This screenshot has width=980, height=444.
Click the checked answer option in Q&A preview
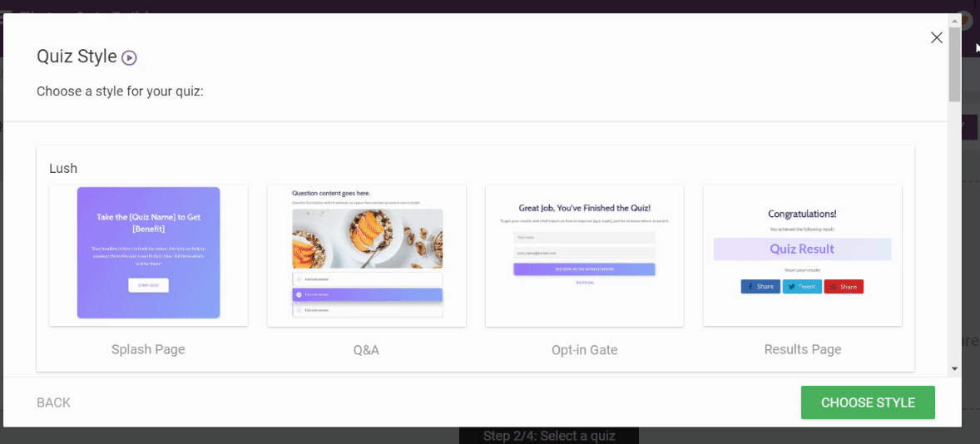(367, 294)
